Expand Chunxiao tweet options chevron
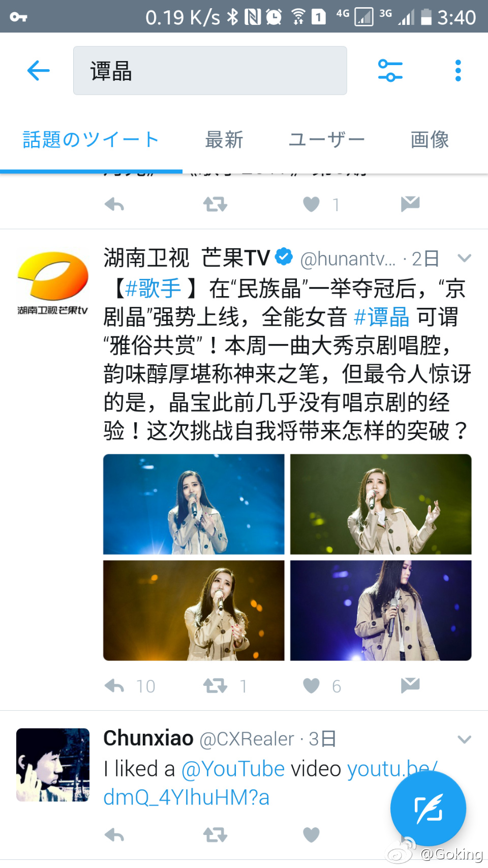 [464, 739]
